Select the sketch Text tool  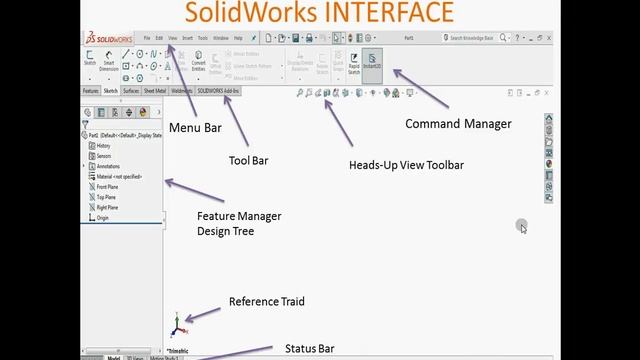[x=168, y=66]
